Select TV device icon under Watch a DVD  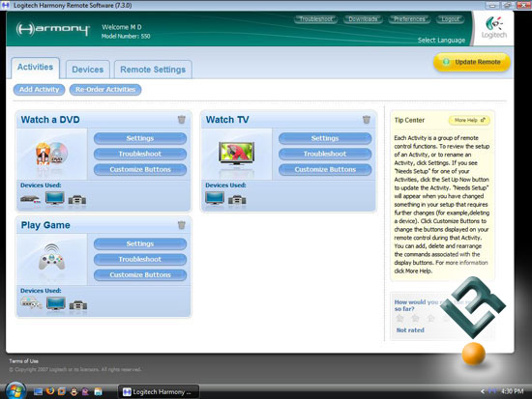pyautogui.click(x=55, y=198)
